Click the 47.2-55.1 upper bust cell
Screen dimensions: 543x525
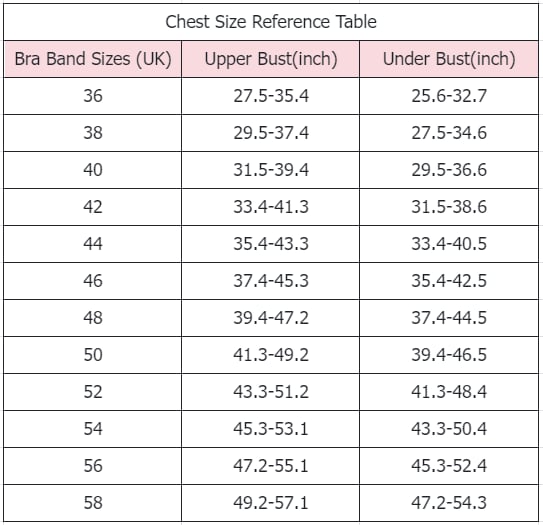coord(270,466)
